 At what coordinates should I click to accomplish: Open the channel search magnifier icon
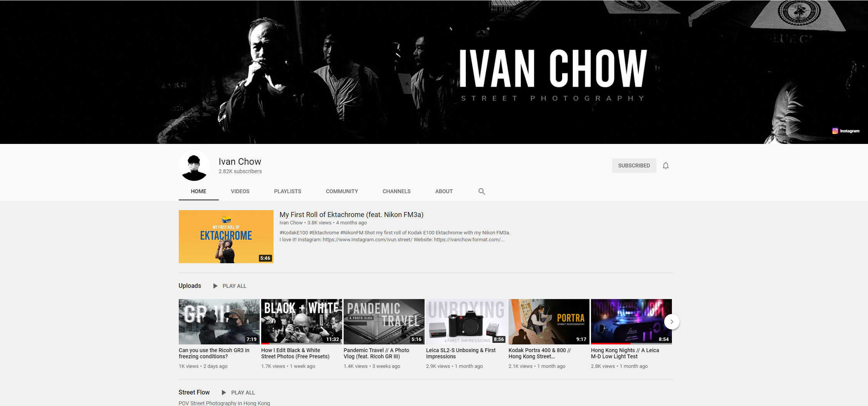pos(482,191)
